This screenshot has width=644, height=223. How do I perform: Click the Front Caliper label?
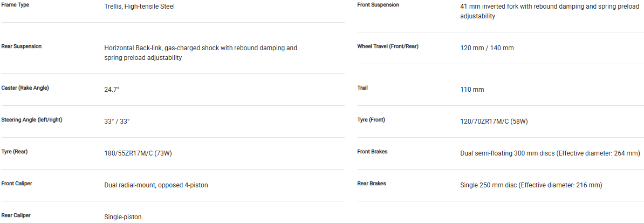point(17,184)
